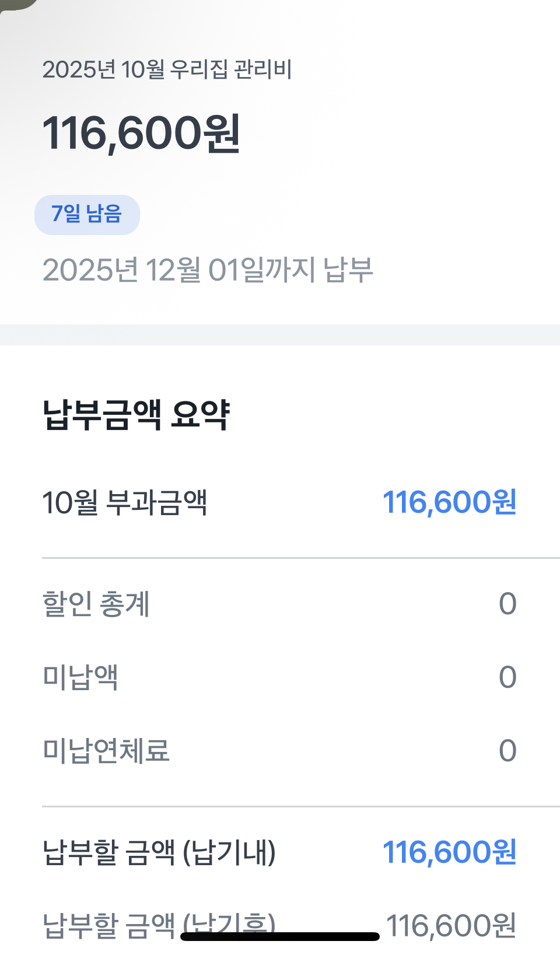Viewport: 560px width, 955px height.
Task: Tap the 할인 총계 label
Action: tap(96, 604)
